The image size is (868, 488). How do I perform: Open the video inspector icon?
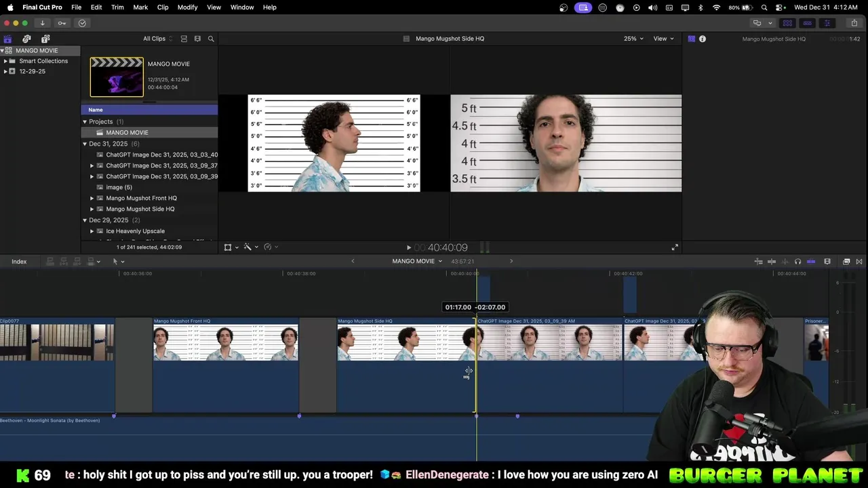(692, 39)
